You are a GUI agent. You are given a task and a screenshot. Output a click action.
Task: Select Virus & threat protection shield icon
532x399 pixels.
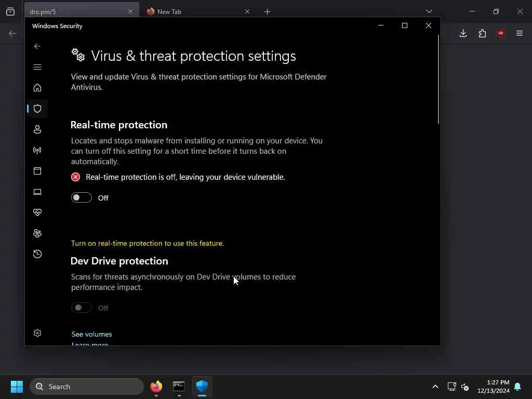[x=37, y=109]
